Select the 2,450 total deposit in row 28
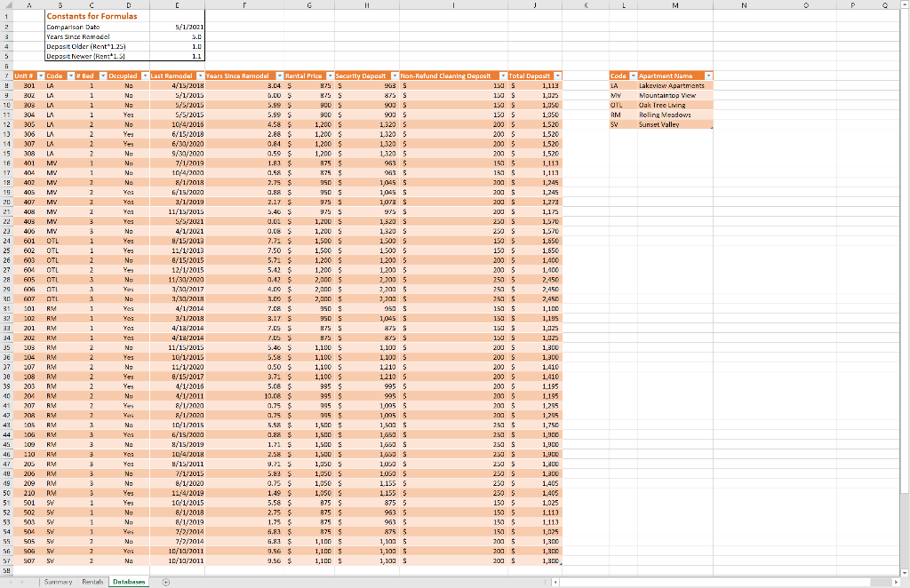The height and width of the screenshot is (588, 910). click(535, 280)
